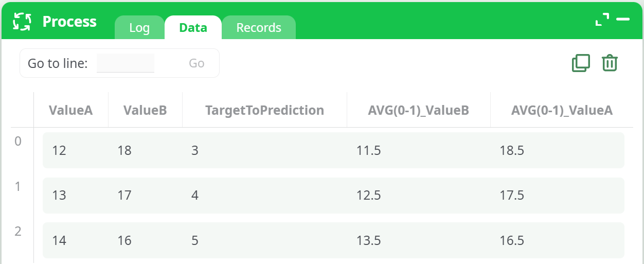
Task: Click the Process panel icon
Action: tap(22, 22)
